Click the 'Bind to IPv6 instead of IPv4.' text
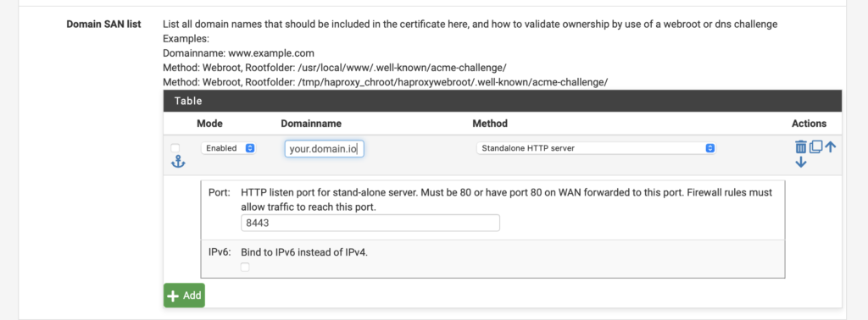Image resolution: width=868 pixels, height=320 pixels. tap(304, 252)
